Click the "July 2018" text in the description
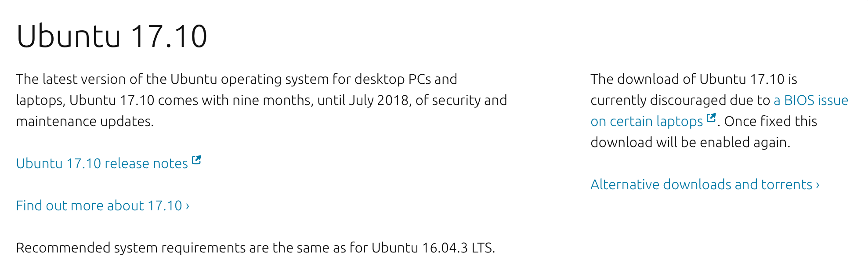This screenshot has width=868, height=274. [x=378, y=100]
